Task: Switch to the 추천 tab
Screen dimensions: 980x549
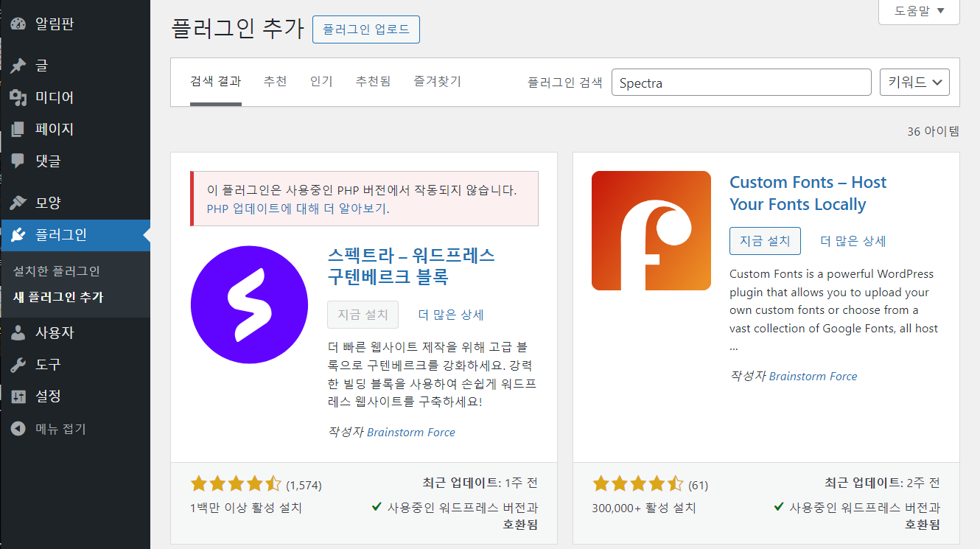Action: [276, 82]
